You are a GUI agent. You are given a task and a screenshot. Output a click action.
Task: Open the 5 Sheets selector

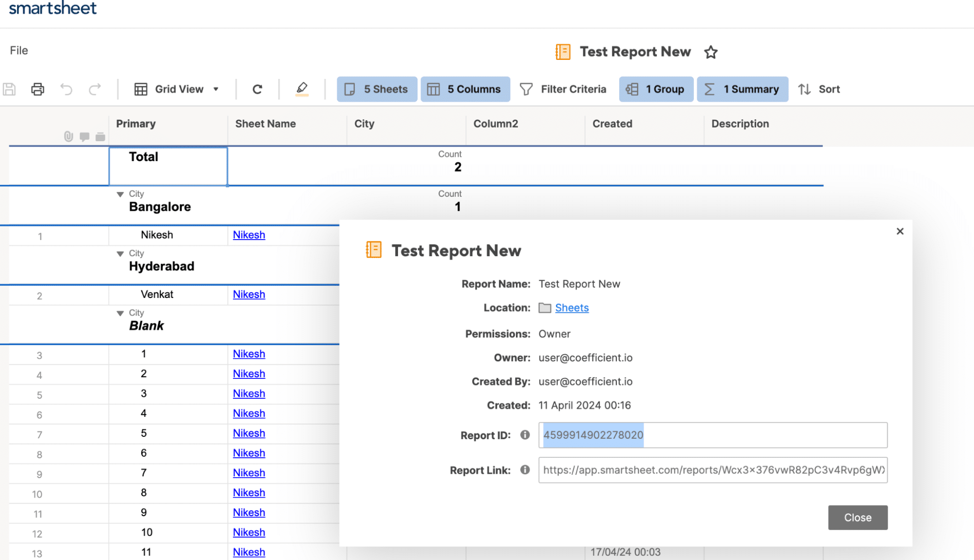click(x=377, y=89)
